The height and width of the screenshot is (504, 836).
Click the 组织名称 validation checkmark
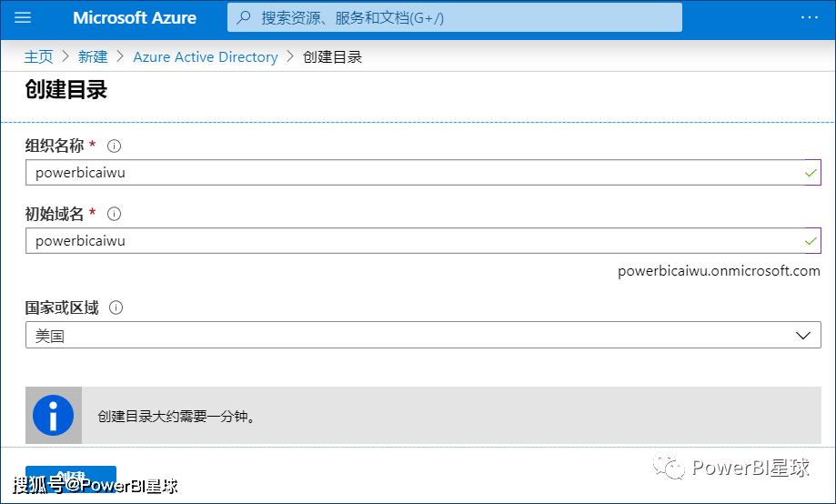coord(811,173)
